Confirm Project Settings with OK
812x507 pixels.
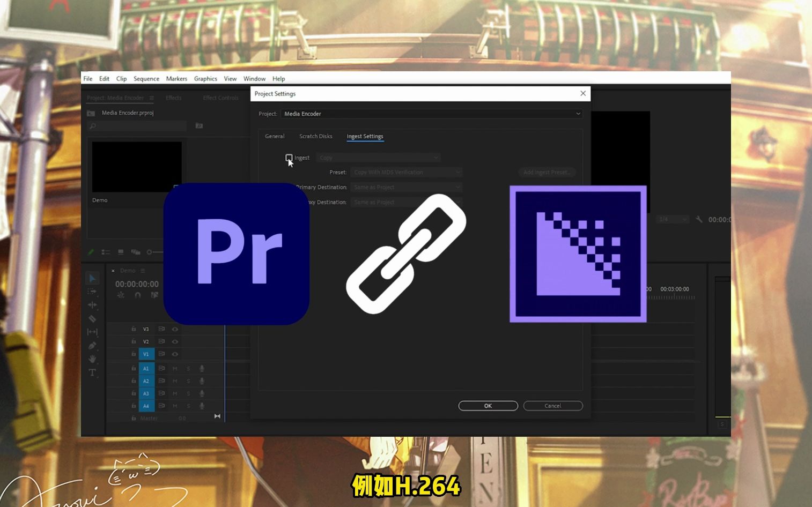coord(488,406)
